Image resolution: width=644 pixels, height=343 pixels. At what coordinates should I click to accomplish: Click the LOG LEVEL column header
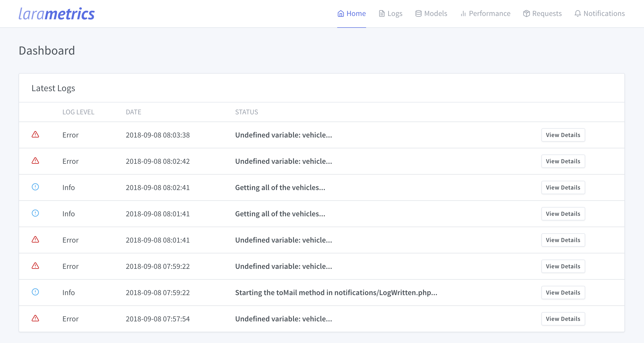tap(78, 112)
